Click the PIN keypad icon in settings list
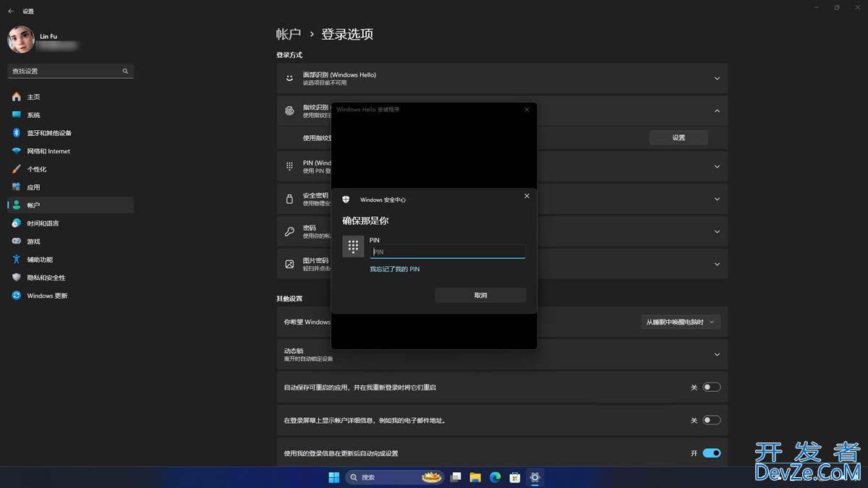 tap(289, 166)
